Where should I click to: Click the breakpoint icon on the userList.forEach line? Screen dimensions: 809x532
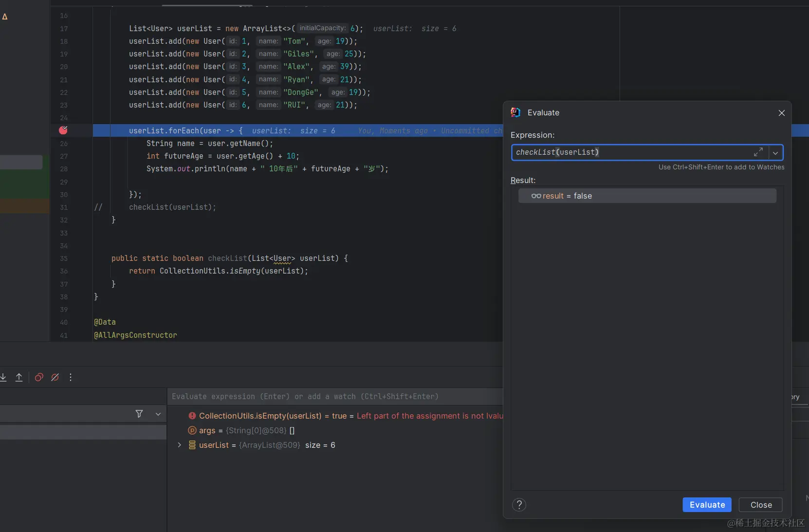[63, 130]
